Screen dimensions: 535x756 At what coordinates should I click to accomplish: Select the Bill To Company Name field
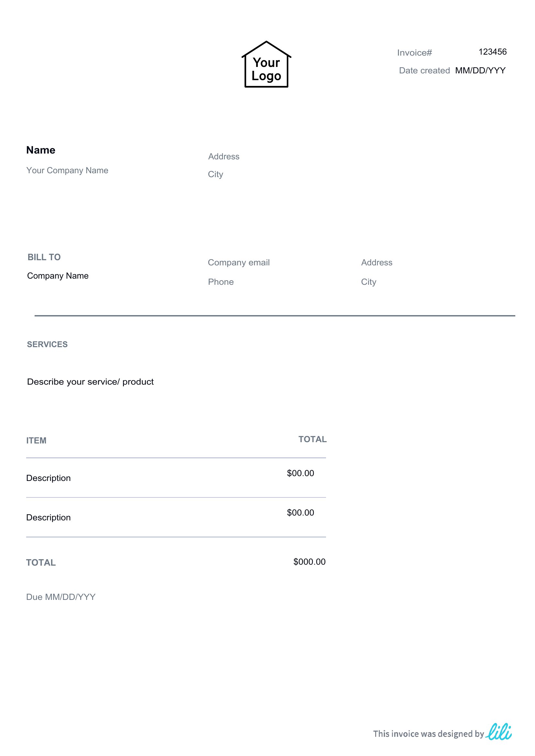tap(58, 276)
